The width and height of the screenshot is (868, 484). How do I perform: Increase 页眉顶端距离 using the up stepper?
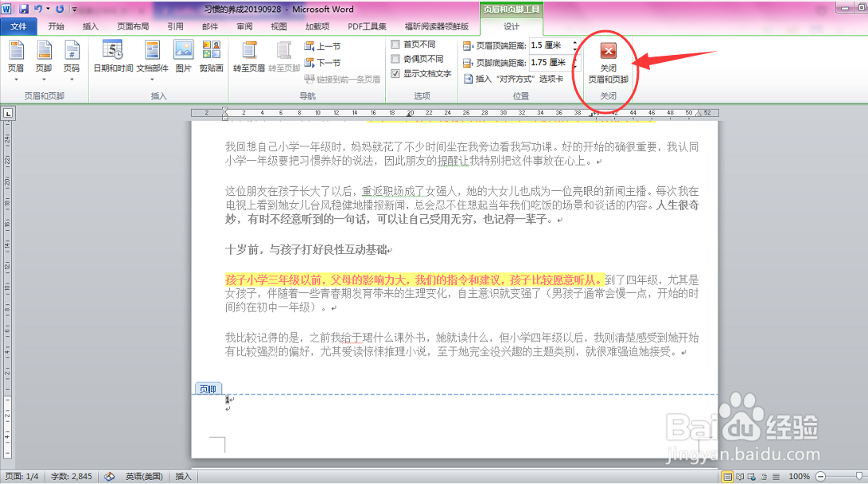pyautogui.click(x=575, y=44)
